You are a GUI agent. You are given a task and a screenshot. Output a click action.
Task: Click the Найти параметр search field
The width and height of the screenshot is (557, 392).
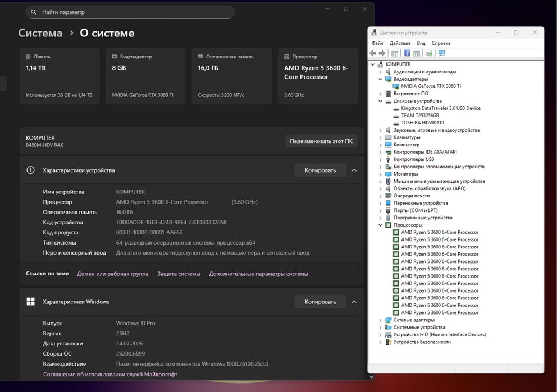click(130, 12)
